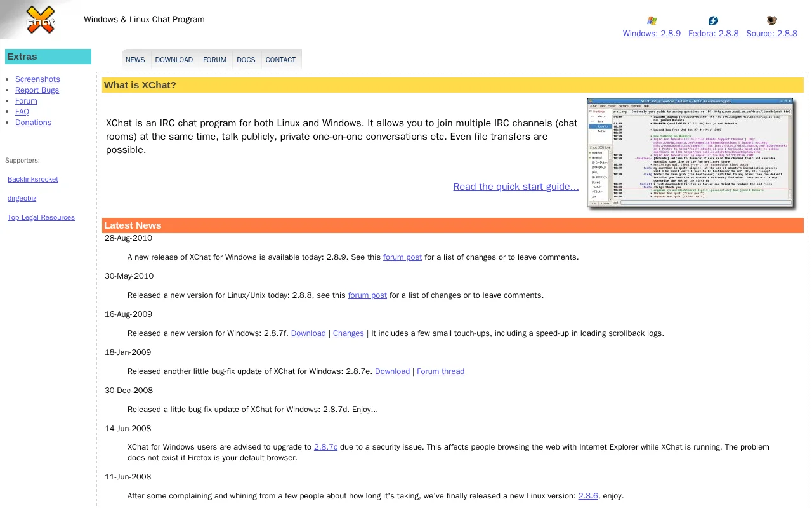812x508 pixels.
Task: Click the XChat logo icon
Action: [x=41, y=20]
